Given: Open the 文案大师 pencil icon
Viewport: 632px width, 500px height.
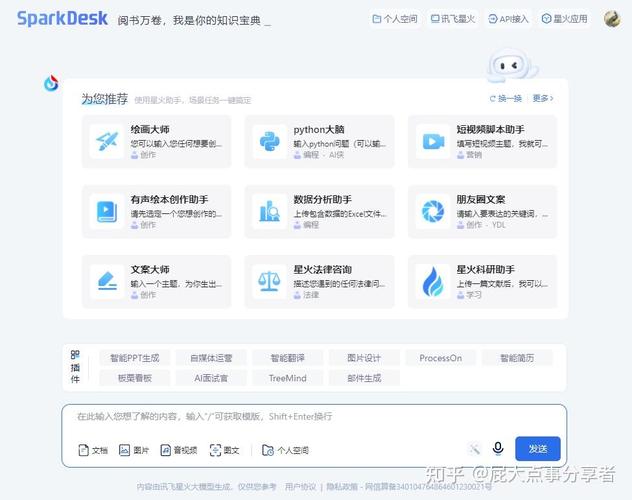Looking at the screenshot, I should pyautogui.click(x=107, y=281).
